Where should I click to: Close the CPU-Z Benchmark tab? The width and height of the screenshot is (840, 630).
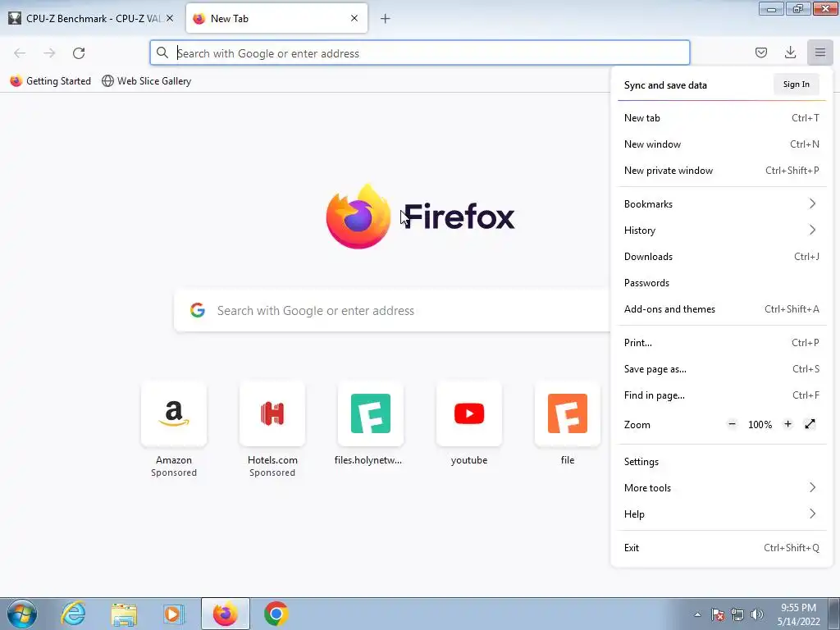[x=169, y=18]
